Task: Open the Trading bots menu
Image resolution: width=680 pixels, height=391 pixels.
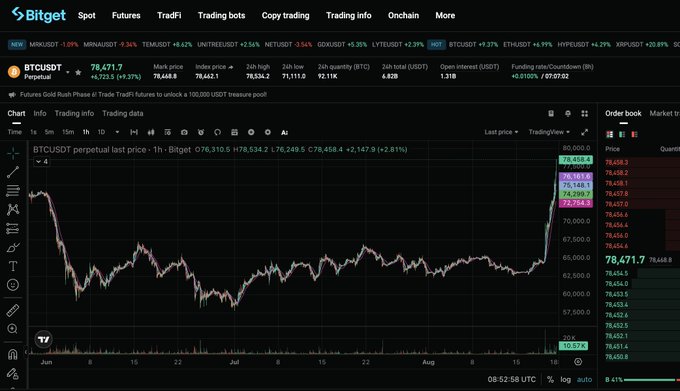Action: pos(222,15)
